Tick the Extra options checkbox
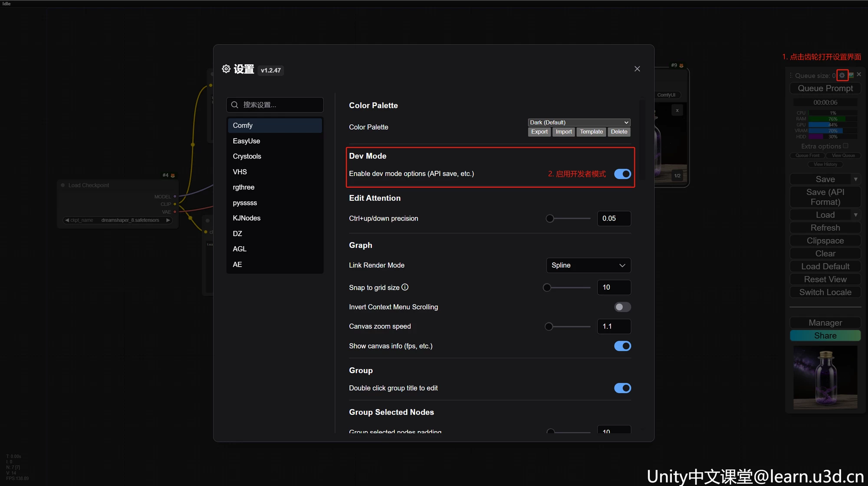 click(x=845, y=146)
